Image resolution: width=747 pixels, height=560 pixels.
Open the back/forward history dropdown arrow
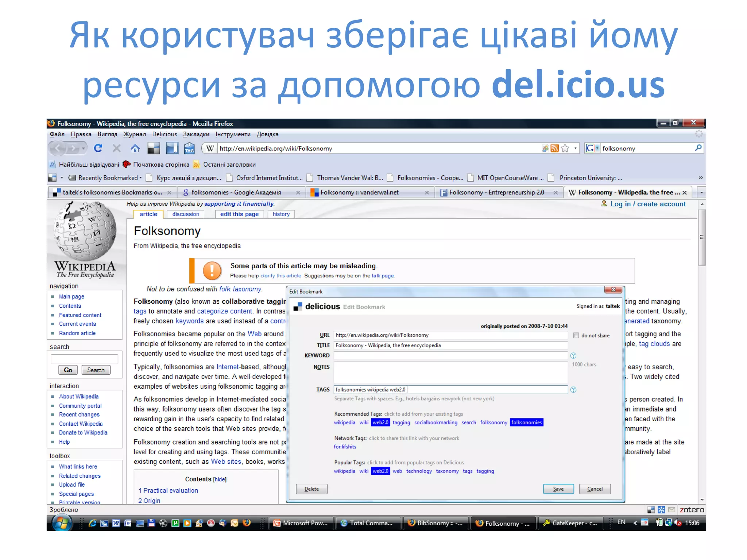tap(84, 148)
